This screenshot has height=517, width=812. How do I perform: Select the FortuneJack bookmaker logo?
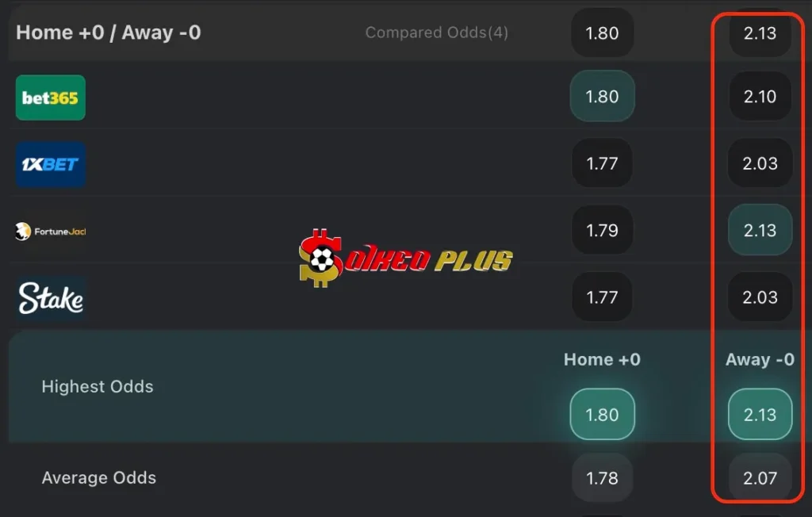pos(50,232)
